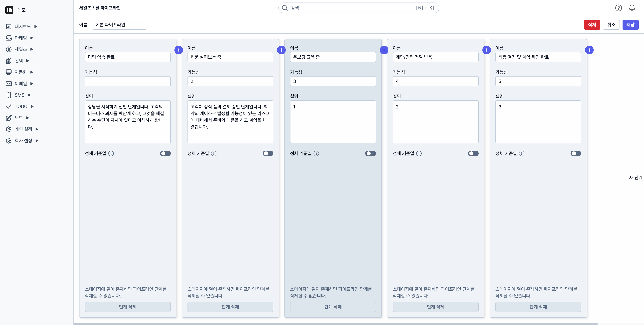Click the 자동화 monitor icon

[x=9, y=72]
